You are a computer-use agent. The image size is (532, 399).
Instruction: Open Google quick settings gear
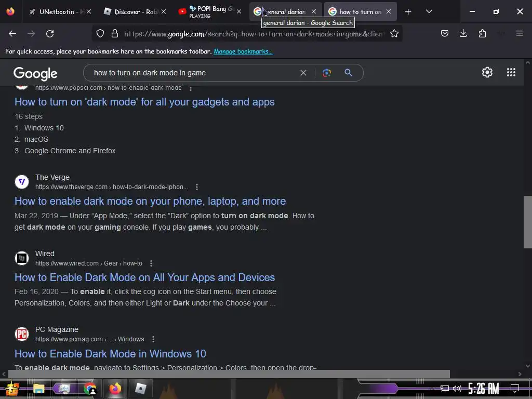pyautogui.click(x=487, y=72)
